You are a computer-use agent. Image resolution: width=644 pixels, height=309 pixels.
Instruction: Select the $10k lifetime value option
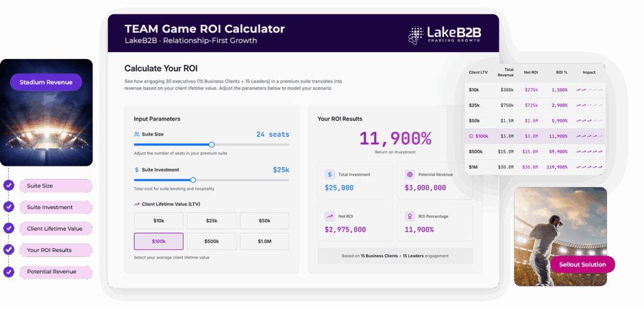[158, 220]
